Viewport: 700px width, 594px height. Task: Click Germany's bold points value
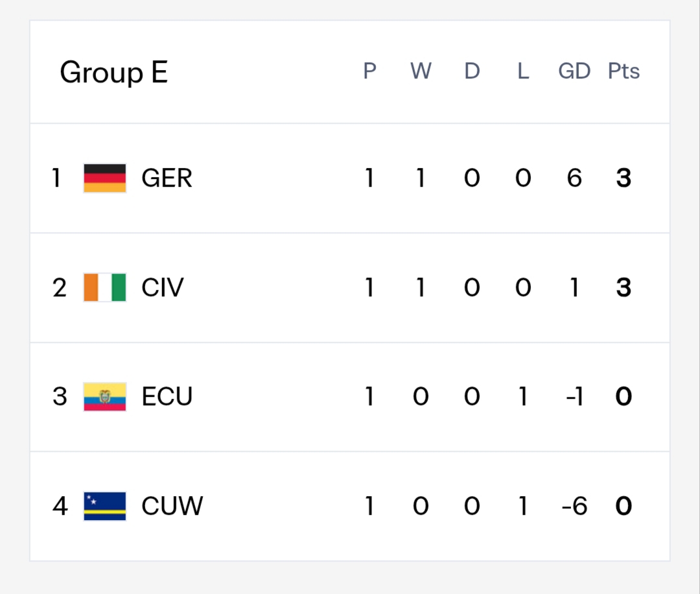(x=624, y=178)
